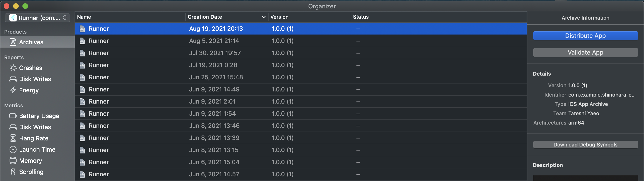644x181 pixels.
Task: Click archive icon for Jun 25, 2021 archive
Action: pyautogui.click(x=82, y=77)
